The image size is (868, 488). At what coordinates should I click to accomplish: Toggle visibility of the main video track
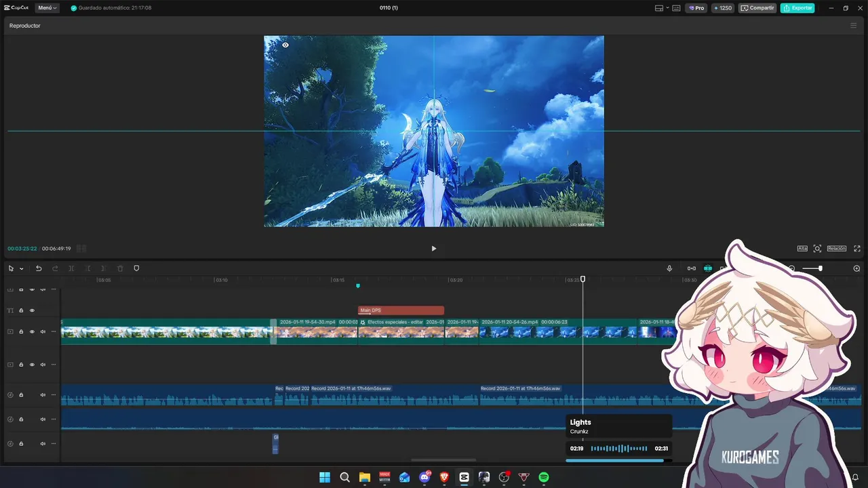point(32,331)
